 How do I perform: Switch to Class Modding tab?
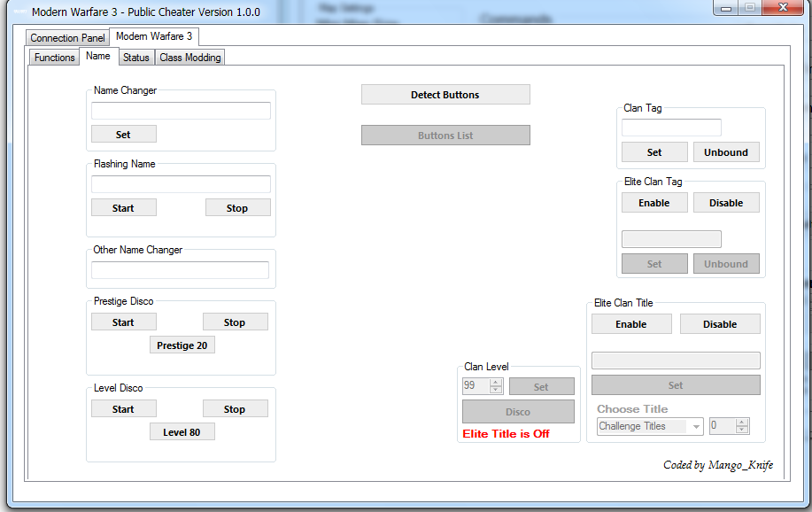pyautogui.click(x=190, y=58)
